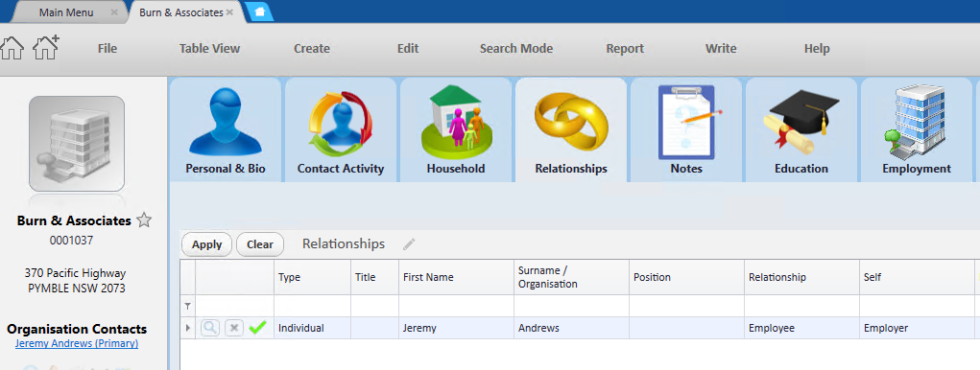Open Jeremy Andrews (Primary) contact link
The width and height of the screenshot is (980, 370).
(77, 343)
